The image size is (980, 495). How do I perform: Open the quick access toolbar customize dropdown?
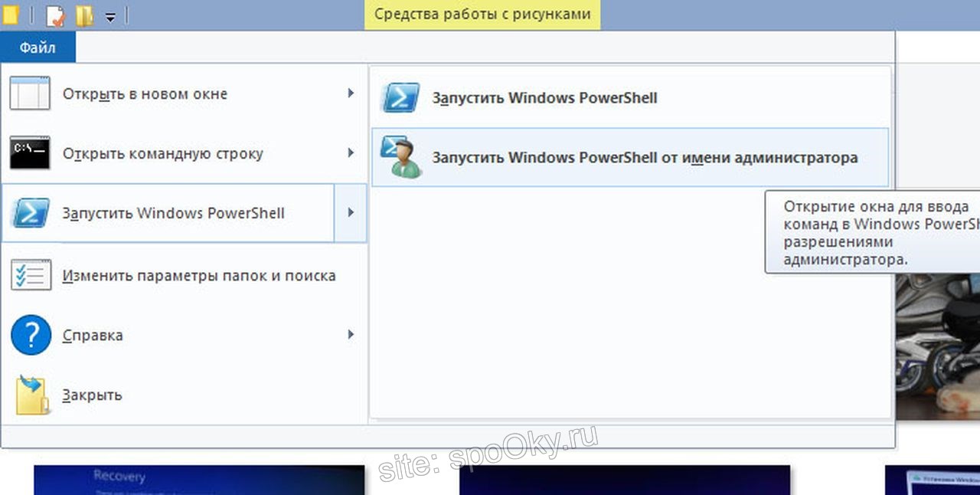pyautogui.click(x=110, y=17)
